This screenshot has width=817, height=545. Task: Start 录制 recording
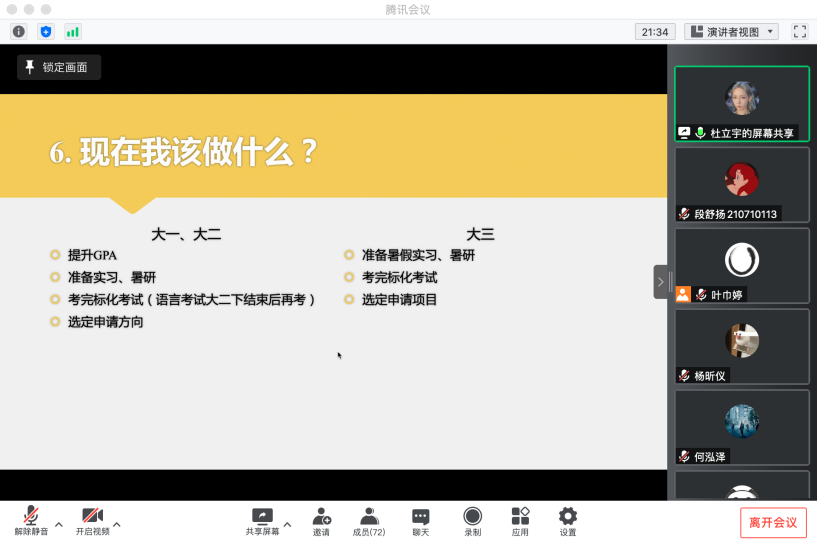472,521
